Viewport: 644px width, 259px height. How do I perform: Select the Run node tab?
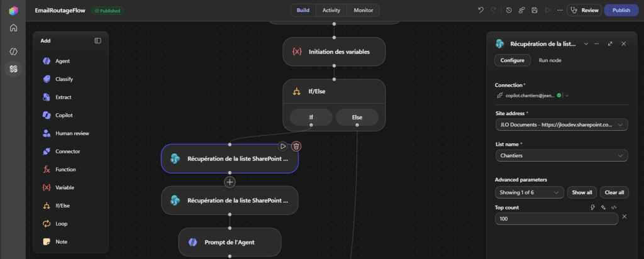[550, 60]
